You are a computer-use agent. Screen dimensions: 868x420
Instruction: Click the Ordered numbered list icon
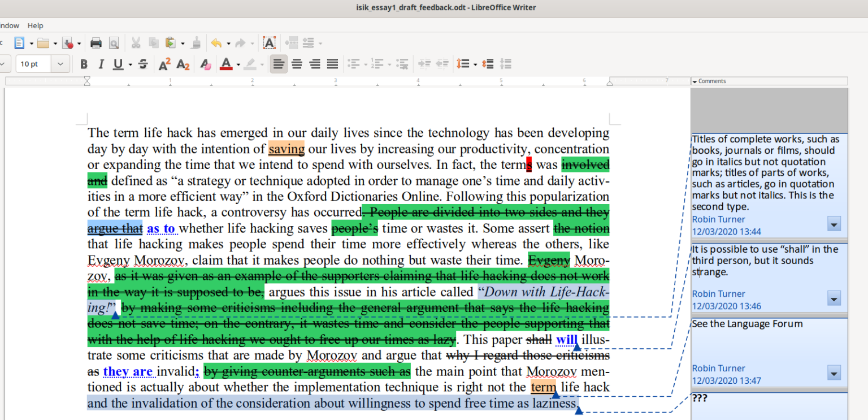coord(377,64)
